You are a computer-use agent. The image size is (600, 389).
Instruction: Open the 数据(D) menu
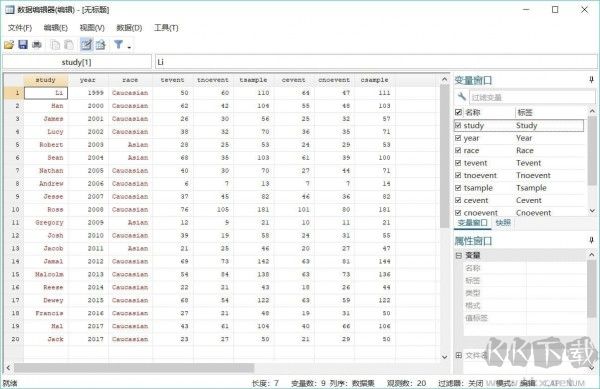point(129,28)
